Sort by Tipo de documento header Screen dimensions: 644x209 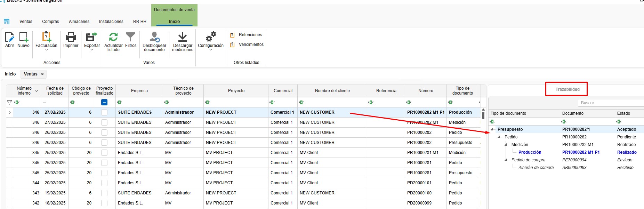[462, 91]
